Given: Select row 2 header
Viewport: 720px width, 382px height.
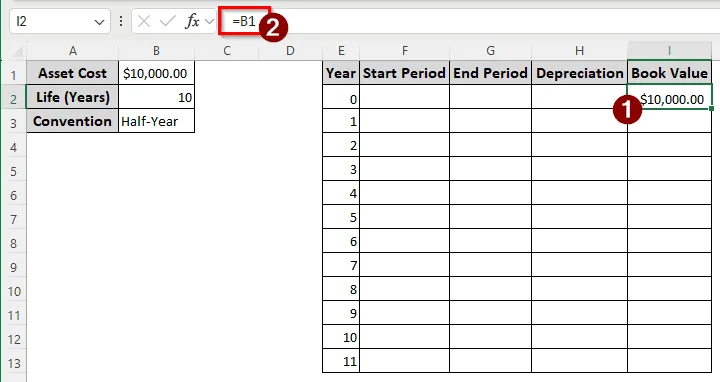Looking at the screenshot, I should pyautogui.click(x=14, y=98).
